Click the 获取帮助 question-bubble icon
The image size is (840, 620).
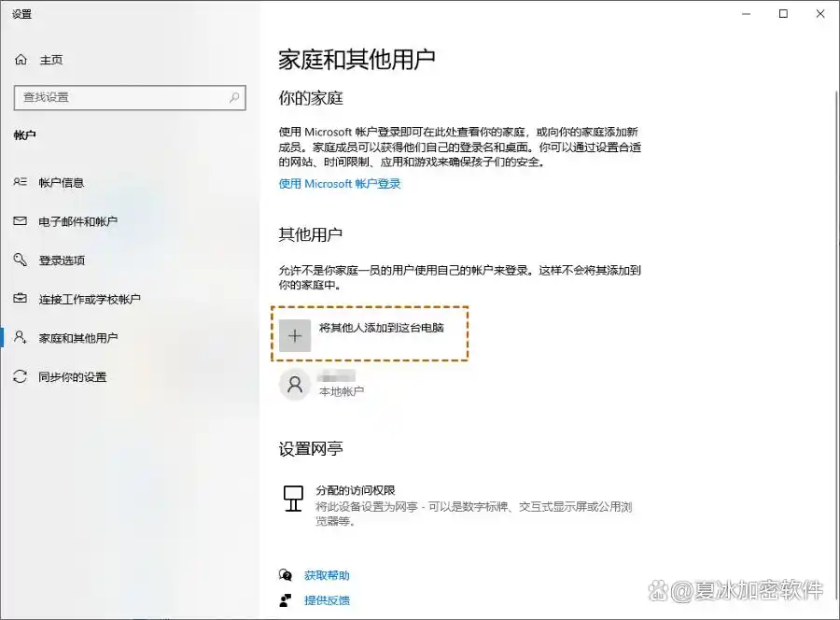(x=286, y=576)
